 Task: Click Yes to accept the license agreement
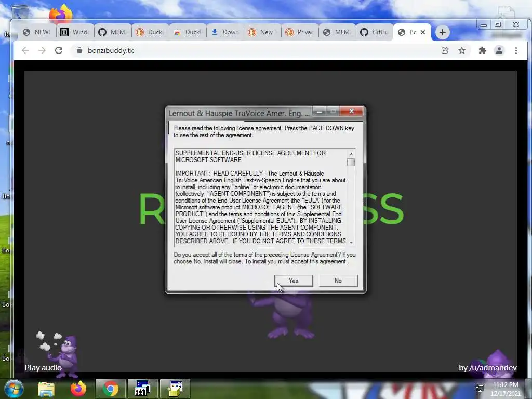tap(294, 281)
